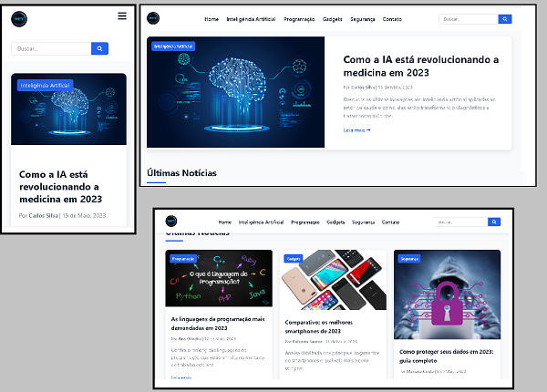Click the Gadgets badge on the smartphones card
This screenshot has width=547, height=392.
click(x=294, y=259)
